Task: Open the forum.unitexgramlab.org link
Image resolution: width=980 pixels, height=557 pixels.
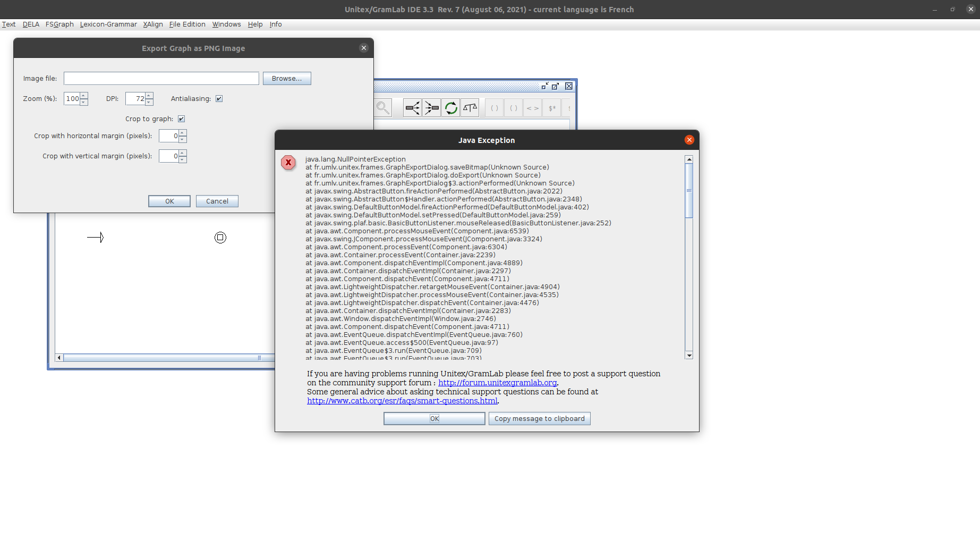Action: [497, 383]
